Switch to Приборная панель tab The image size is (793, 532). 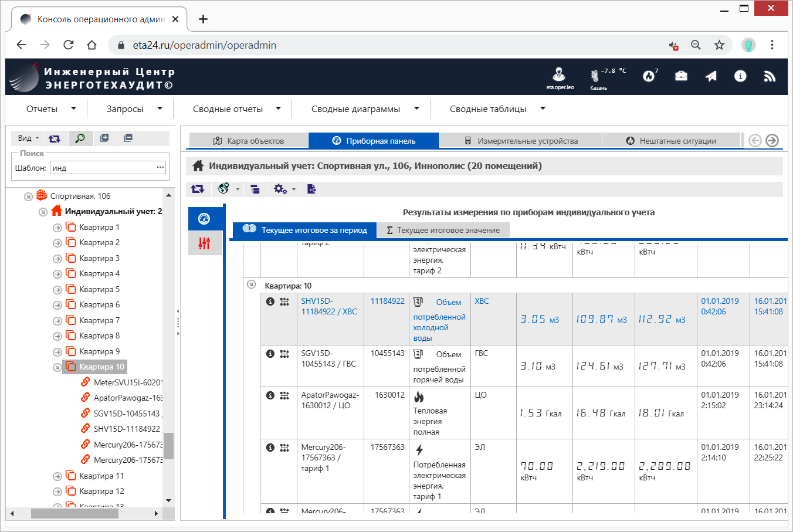pos(374,141)
